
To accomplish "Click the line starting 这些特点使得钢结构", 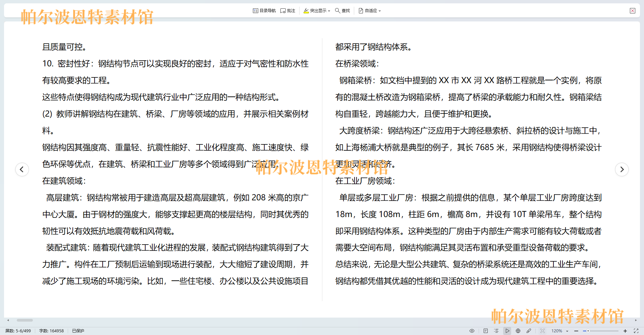I will 161,97.
